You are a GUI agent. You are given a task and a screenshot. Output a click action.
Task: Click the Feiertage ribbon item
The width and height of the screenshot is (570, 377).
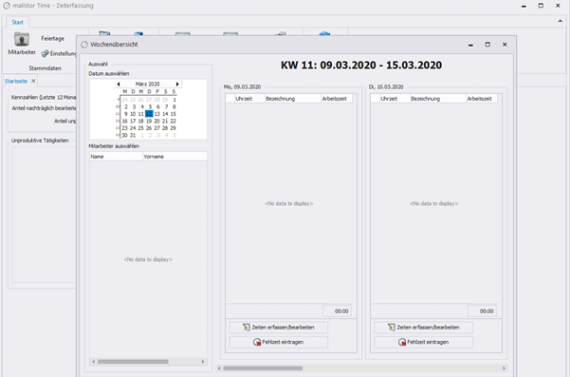pos(52,38)
